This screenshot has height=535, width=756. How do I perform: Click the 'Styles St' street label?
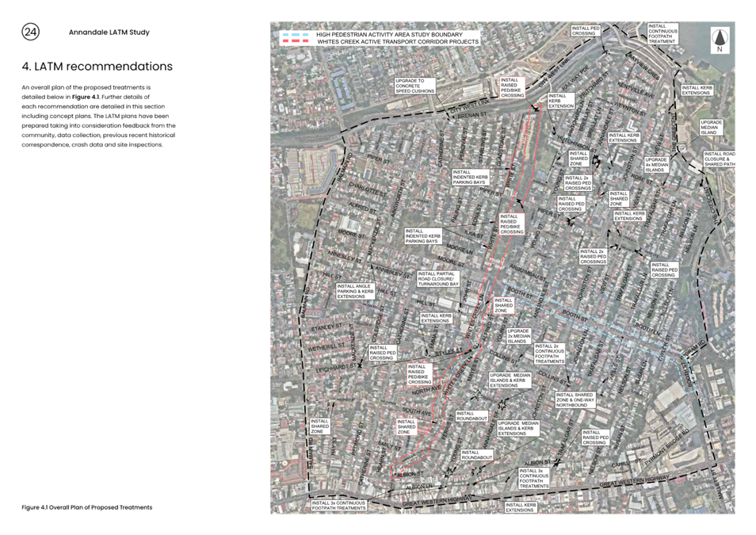[x=449, y=353]
